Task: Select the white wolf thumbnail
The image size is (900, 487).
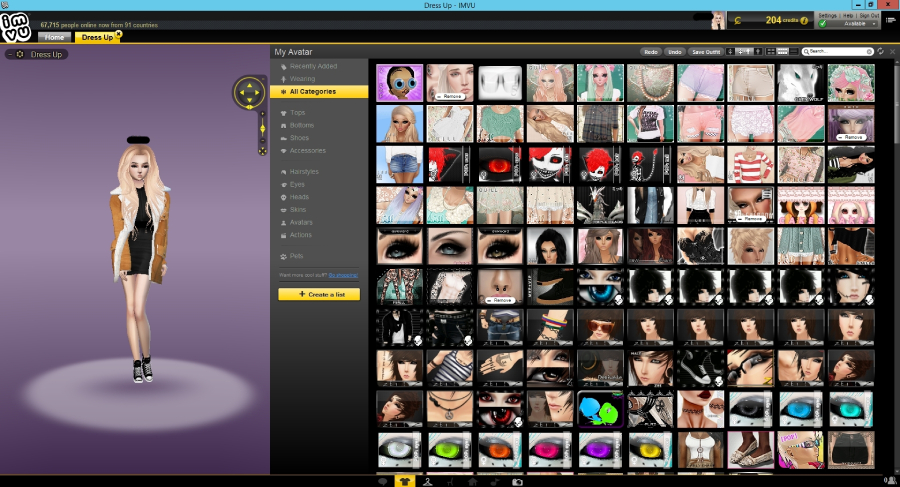Action: [x=801, y=83]
